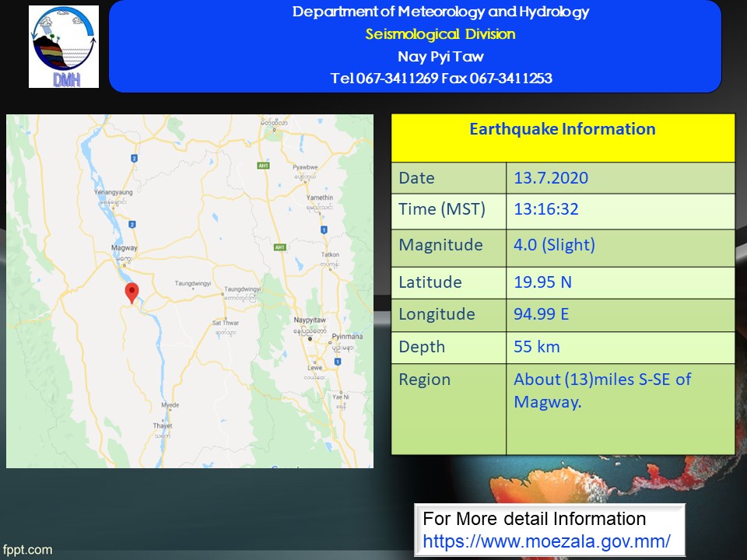747x560 pixels.
Task: Select region text 'About (13)miles S-SE of Magway'
Action: pos(602,390)
